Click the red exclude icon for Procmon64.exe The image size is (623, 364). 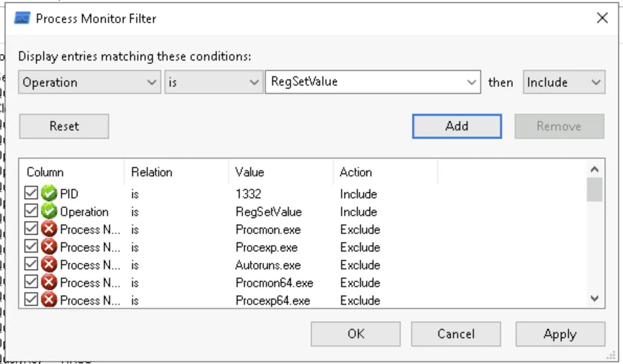click(x=49, y=283)
